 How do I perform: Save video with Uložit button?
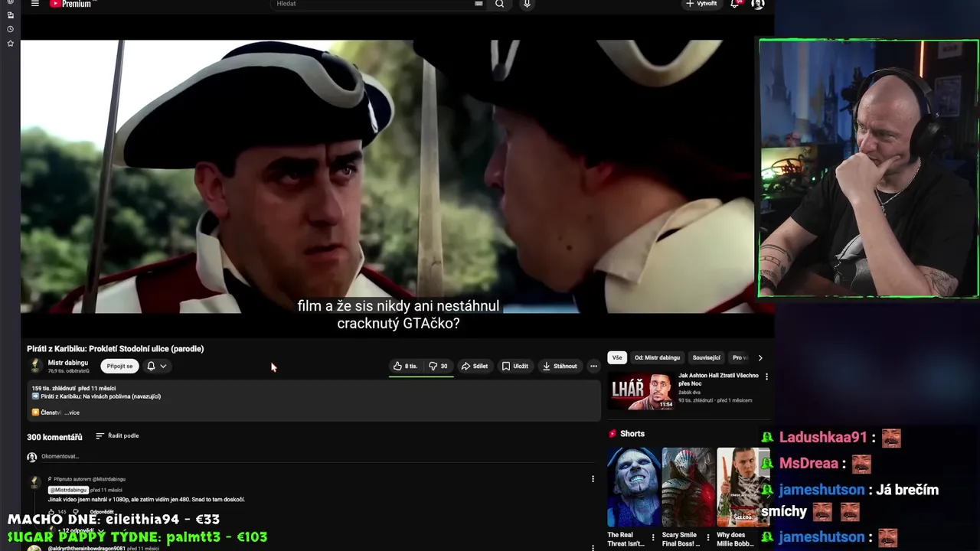coord(514,366)
